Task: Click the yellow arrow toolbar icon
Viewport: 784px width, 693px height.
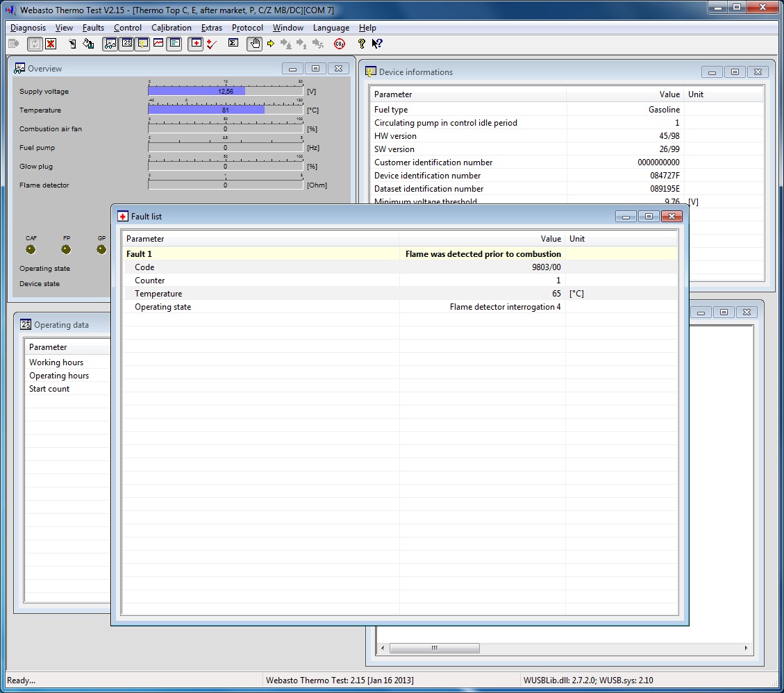Action: point(271,44)
